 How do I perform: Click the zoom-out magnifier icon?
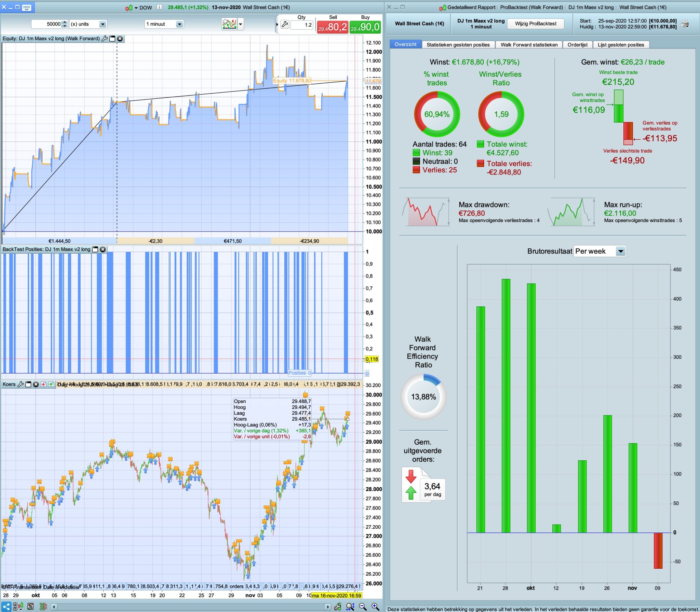pos(363,607)
